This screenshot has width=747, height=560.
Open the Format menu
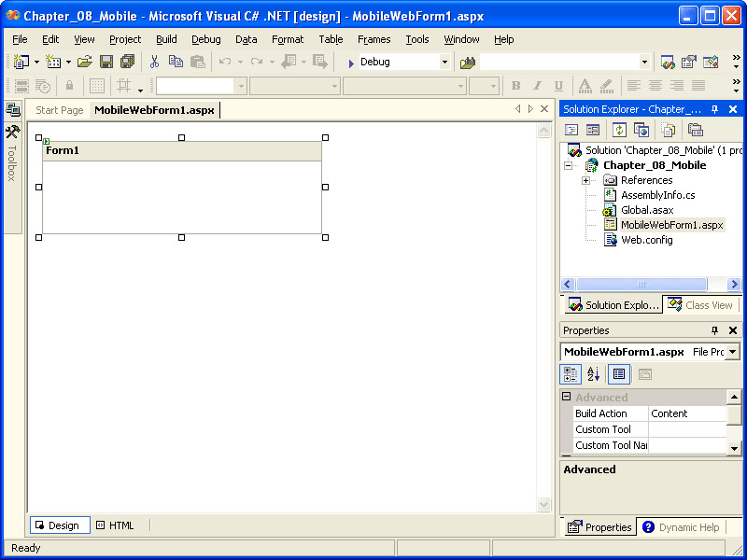[x=288, y=39]
